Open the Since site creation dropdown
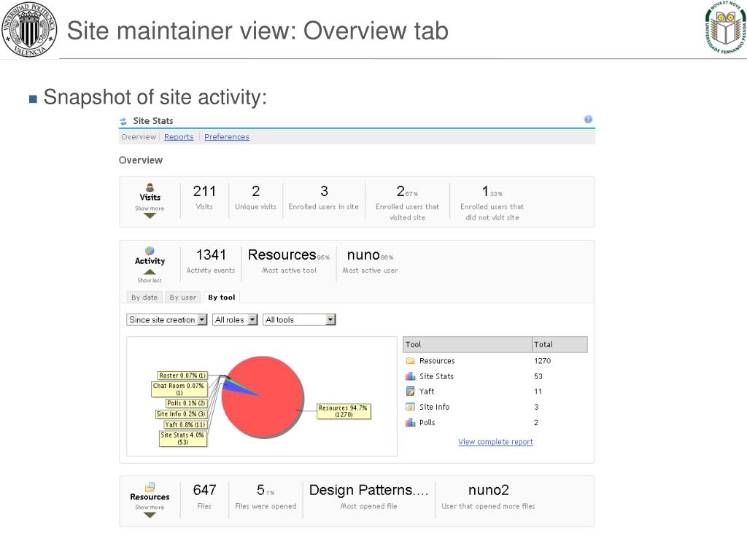Image resolution: width=747 pixels, height=560 pixels. coord(167,319)
